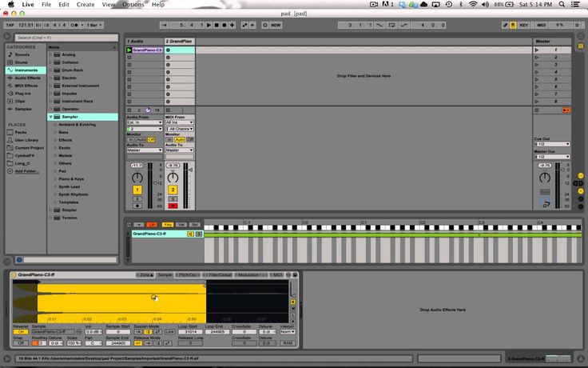
Task: Click the Arrangement Record button
Action: tap(224, 25)
